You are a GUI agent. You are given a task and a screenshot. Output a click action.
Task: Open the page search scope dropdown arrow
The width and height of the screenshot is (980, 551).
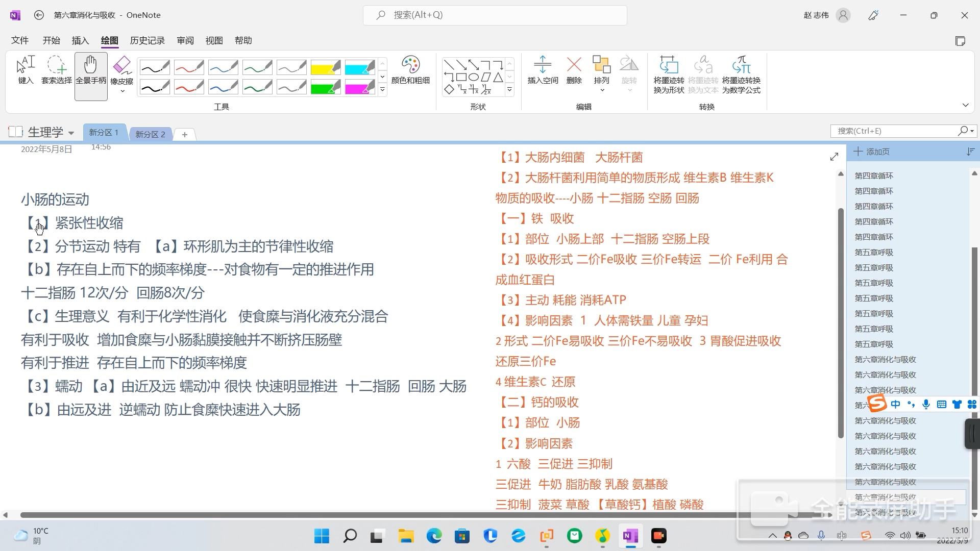point(972,131)
